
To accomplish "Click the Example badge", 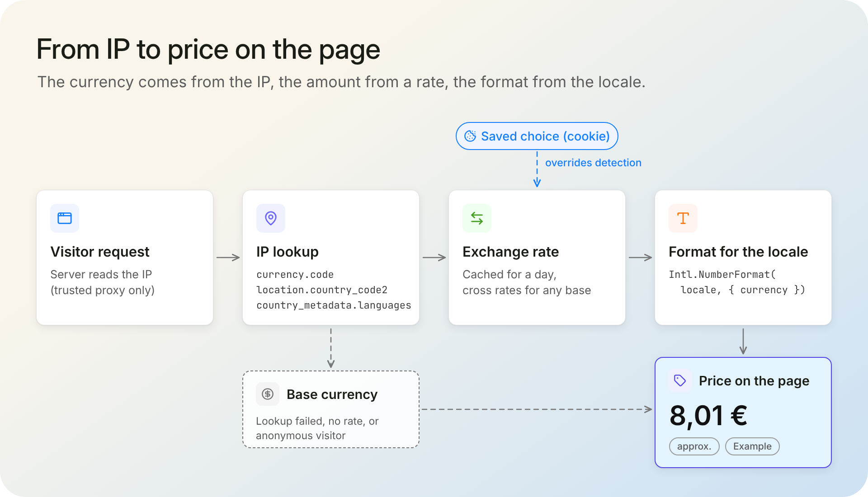I will (752, 446).
